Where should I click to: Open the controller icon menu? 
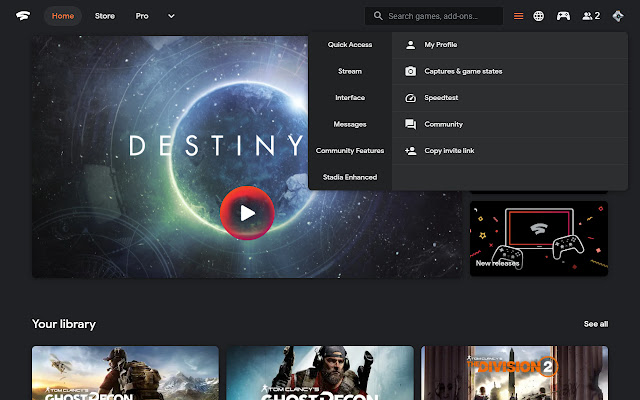(x=564, y=16)
